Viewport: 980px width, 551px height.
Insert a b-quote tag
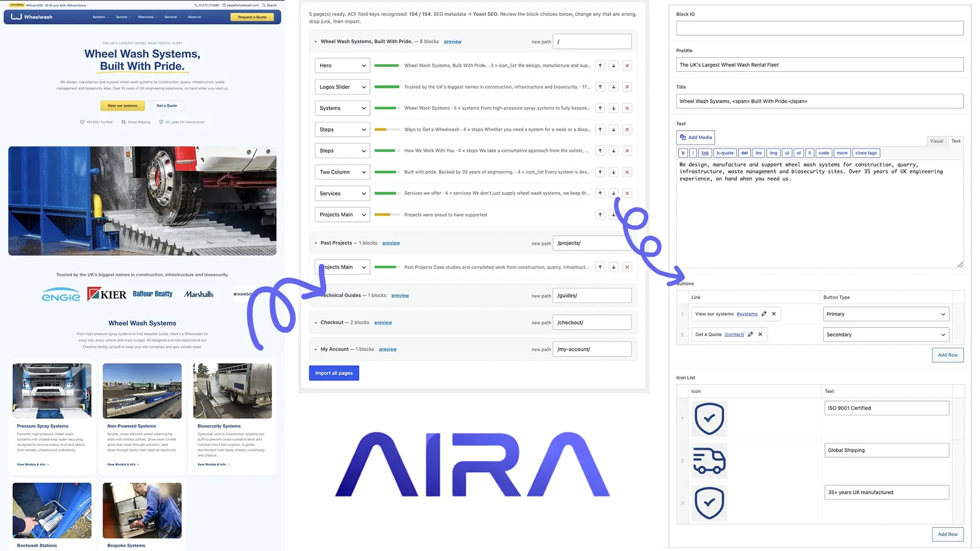click(725, 153)
